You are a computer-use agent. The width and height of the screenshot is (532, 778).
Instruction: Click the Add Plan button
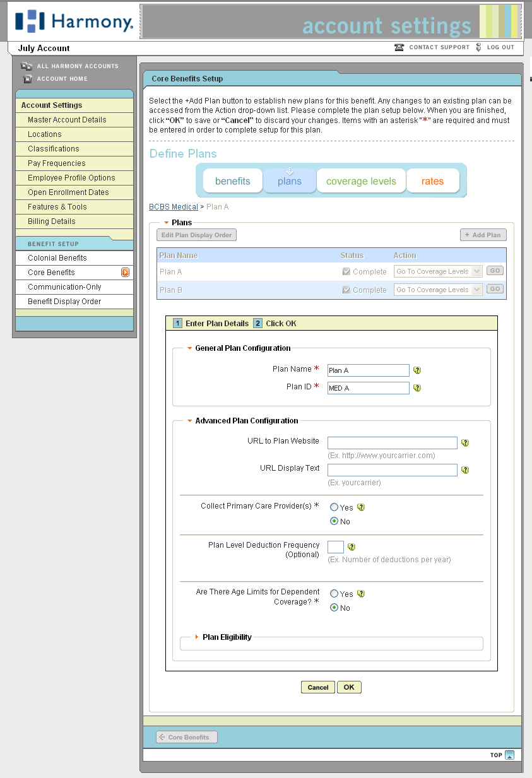coord(483,234)
